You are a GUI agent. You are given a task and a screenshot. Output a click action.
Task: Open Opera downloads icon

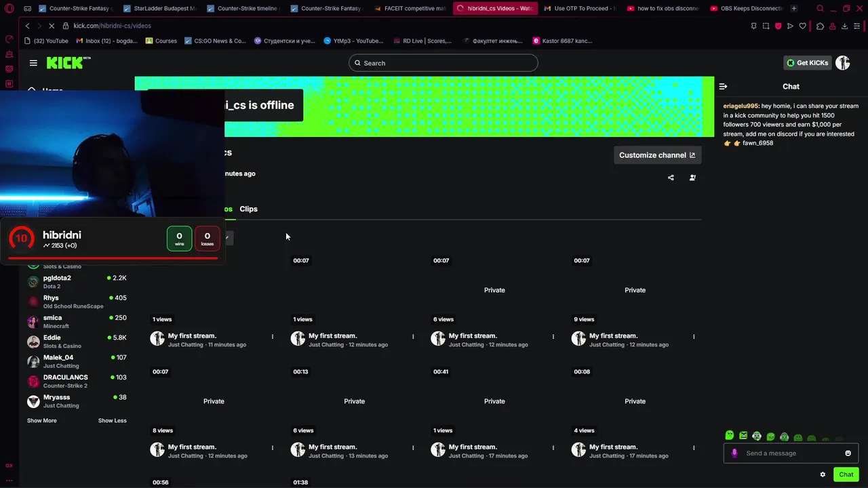(x=844, y=26)
